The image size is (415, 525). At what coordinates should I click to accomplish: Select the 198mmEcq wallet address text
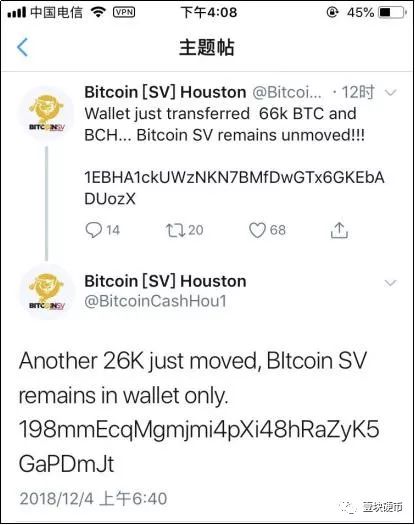199,446
